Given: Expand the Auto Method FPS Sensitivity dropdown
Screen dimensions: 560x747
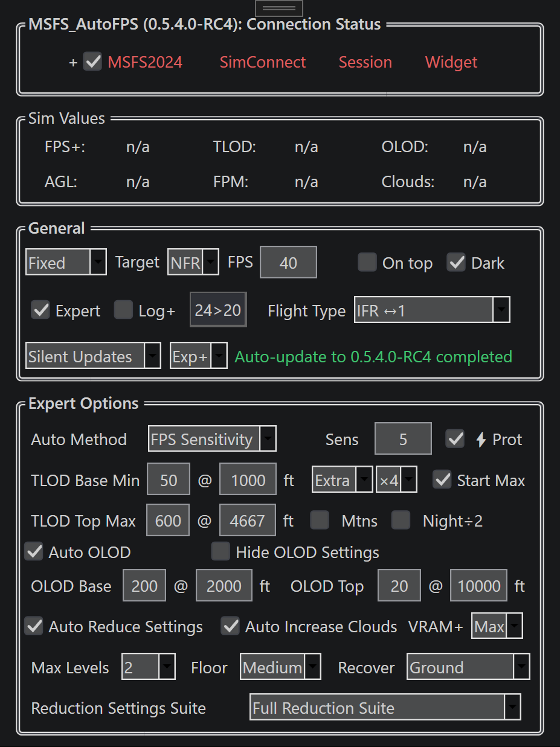Looking at the screenshot, I should pyautogui.click(x=212, y=439).
